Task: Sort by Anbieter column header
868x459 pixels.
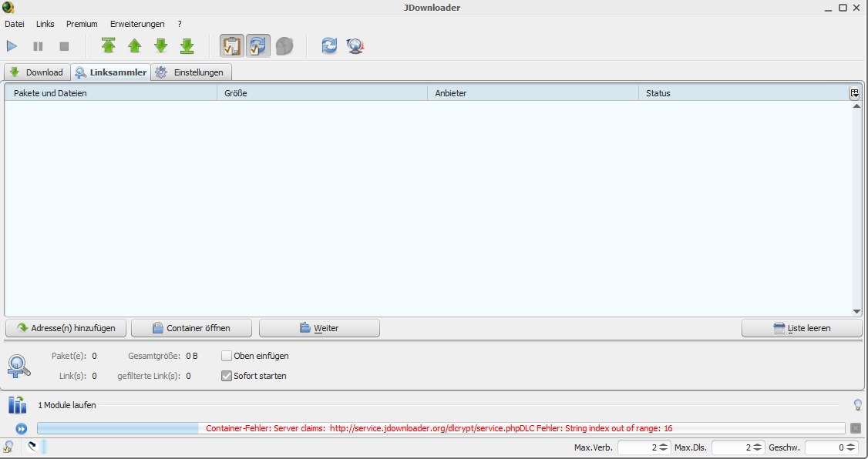Action: pos(533,93)
